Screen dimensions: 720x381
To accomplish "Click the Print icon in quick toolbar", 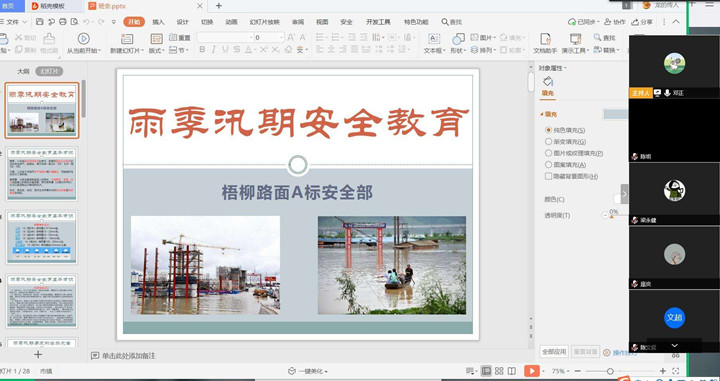I will click(63, 22).
